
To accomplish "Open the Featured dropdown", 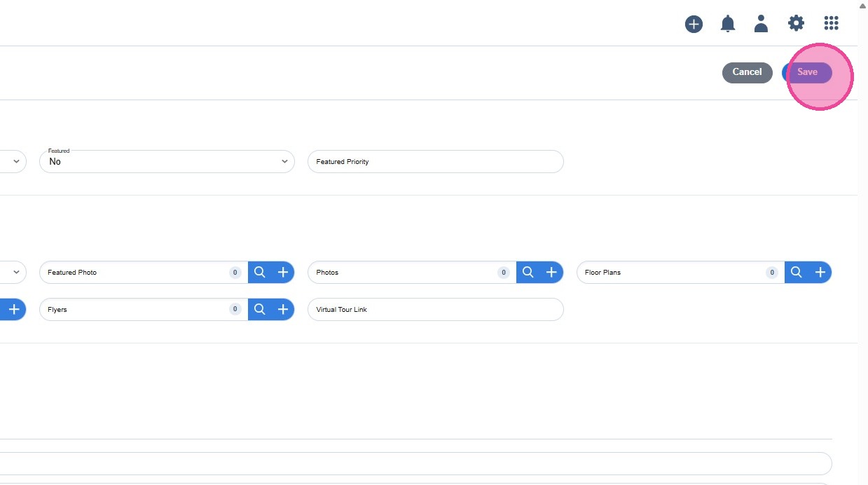I will point(167,161).
